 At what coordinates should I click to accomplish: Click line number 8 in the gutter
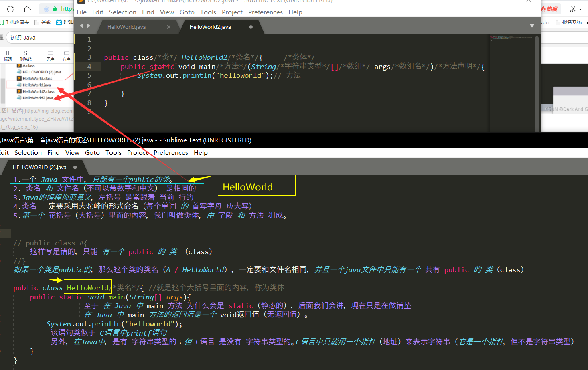tap(89, 103)
